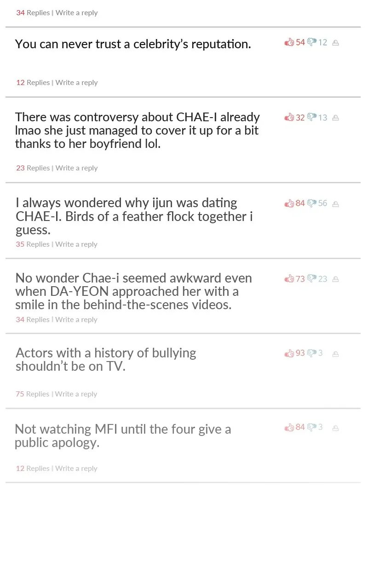Thumbs up the CHAE-I controversy comment
The height and width of the screenshot is (588, 368).
(289, 118)
